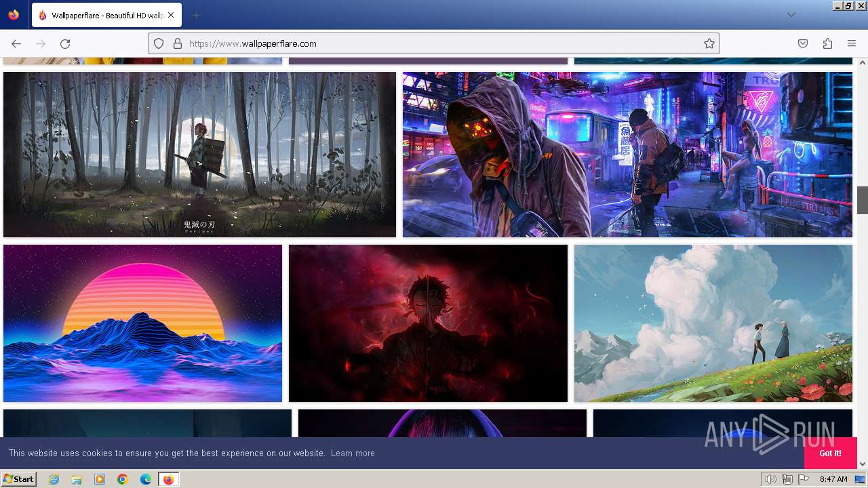The width and height of the screenshot is (868, 488).
Task: Open the retrowave sunset mountain wallpaper
Action: (x=142, y=323)
